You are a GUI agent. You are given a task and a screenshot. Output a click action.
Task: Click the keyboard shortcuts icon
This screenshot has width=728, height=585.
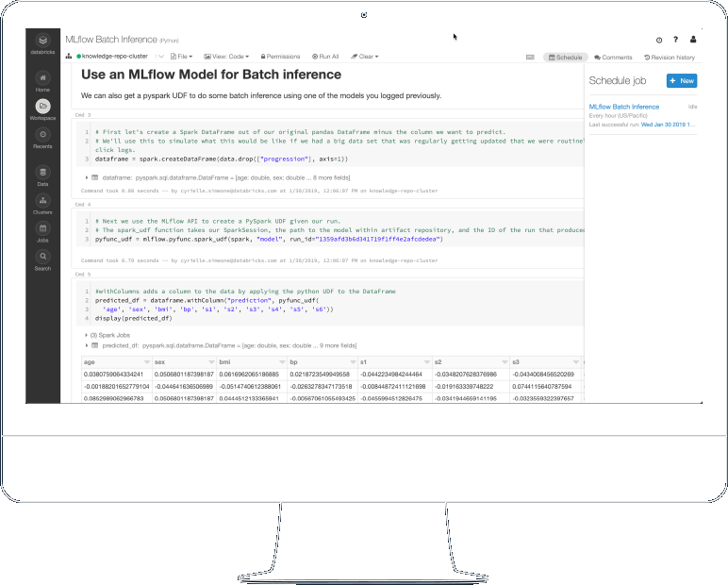click(x=658, y=41)
